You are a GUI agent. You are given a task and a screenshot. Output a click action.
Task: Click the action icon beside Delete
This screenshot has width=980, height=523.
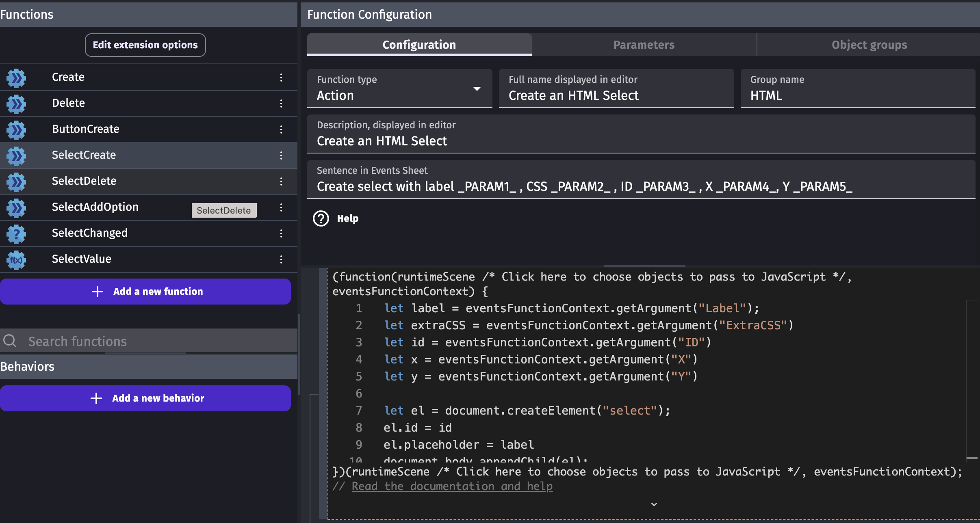coord(16,104)
